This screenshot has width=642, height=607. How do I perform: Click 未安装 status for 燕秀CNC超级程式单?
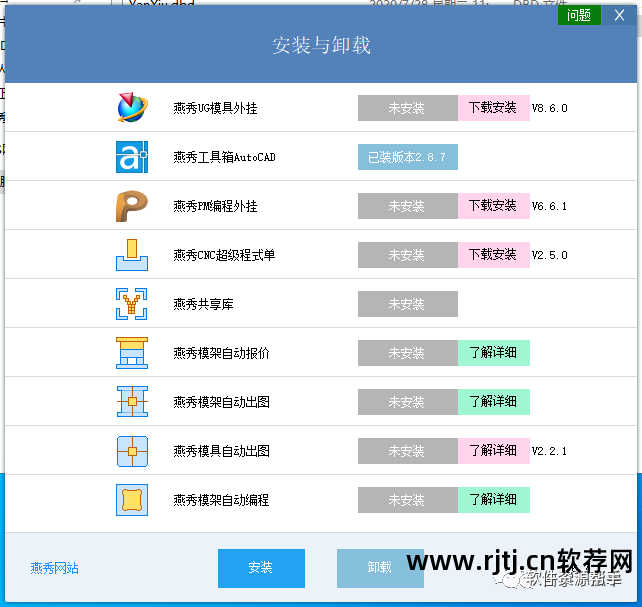click(408, 255)
